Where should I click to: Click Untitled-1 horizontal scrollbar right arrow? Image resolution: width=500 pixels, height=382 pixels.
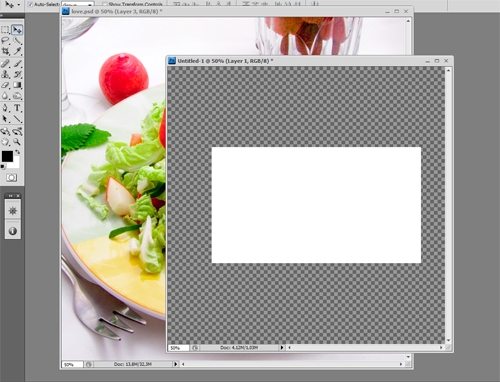(441, 348)
